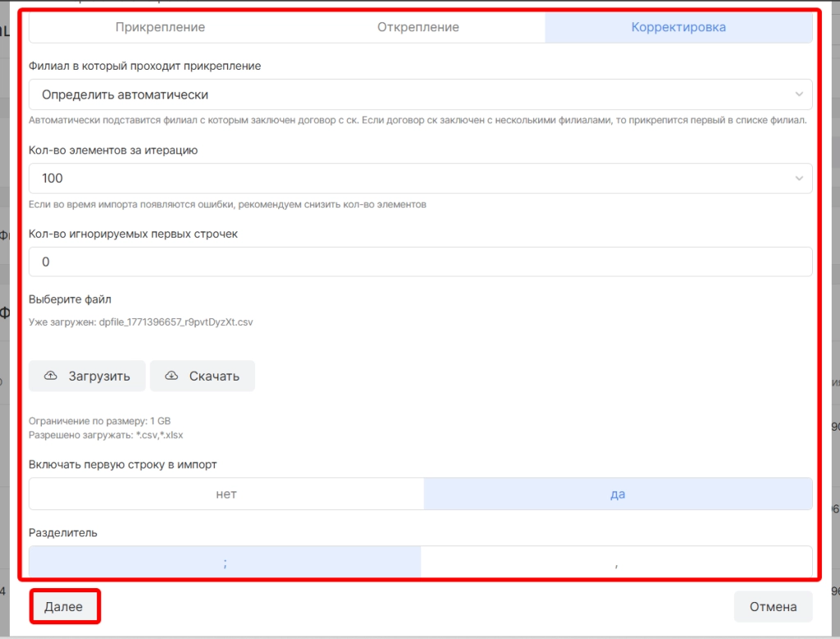Select comma as the delimiter

click(x=616, y=563)
